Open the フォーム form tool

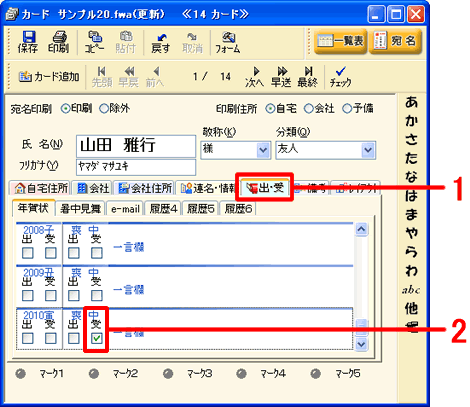click(228, 43)
